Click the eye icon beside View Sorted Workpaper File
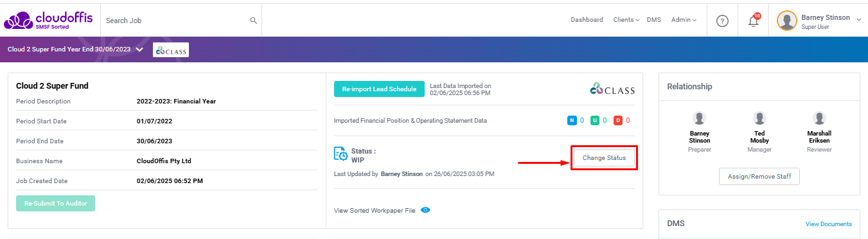This screenshot has height=239, width=868. [425, 210]
